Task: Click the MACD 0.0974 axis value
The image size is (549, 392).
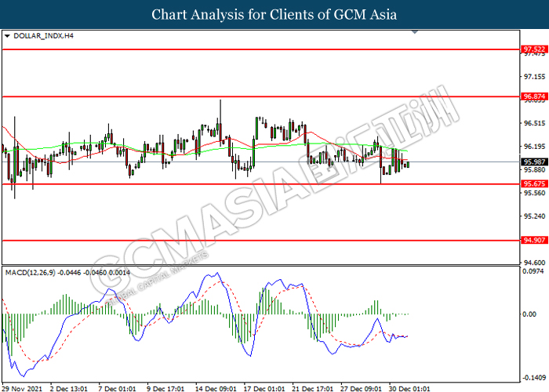Action: click(x=533, y=271)
